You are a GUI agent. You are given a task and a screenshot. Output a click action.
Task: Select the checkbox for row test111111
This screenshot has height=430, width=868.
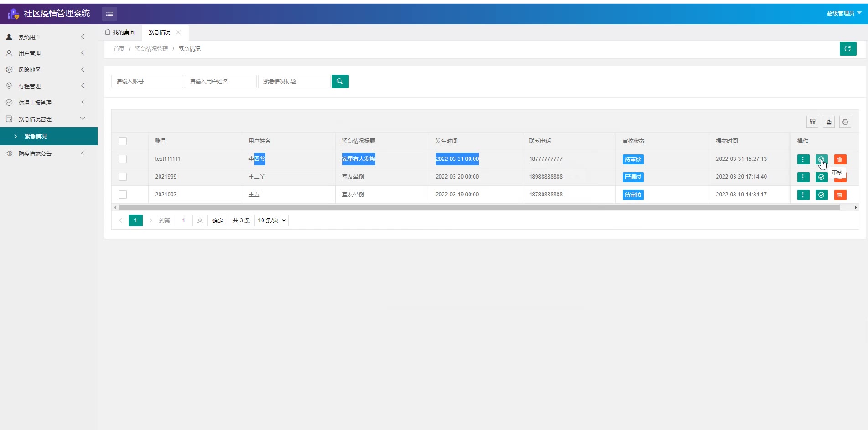(123, 159)
